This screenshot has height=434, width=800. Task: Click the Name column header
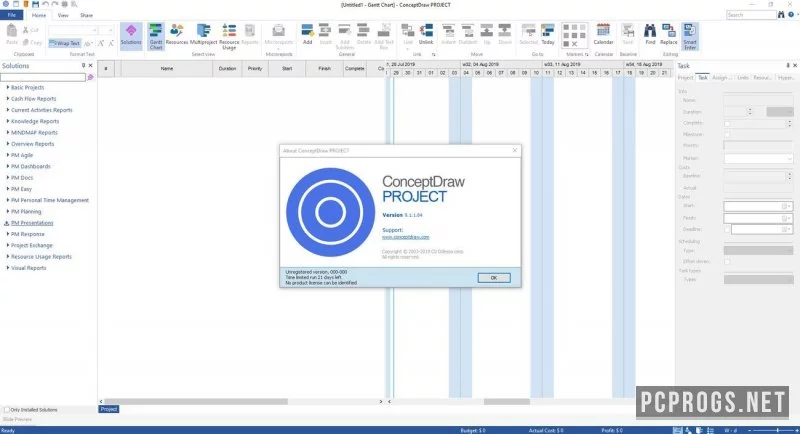(167, 68)
